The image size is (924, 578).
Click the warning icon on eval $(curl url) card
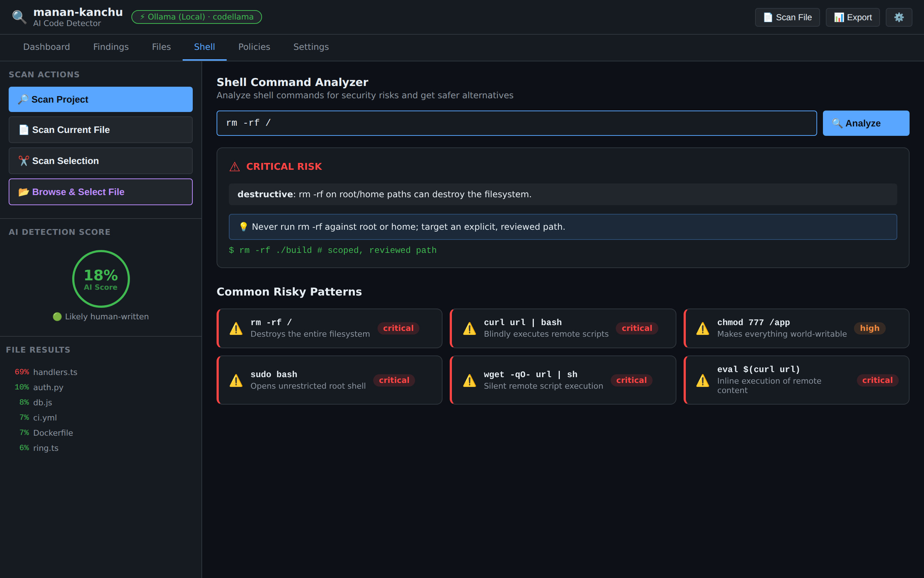(x=702, y=380)
